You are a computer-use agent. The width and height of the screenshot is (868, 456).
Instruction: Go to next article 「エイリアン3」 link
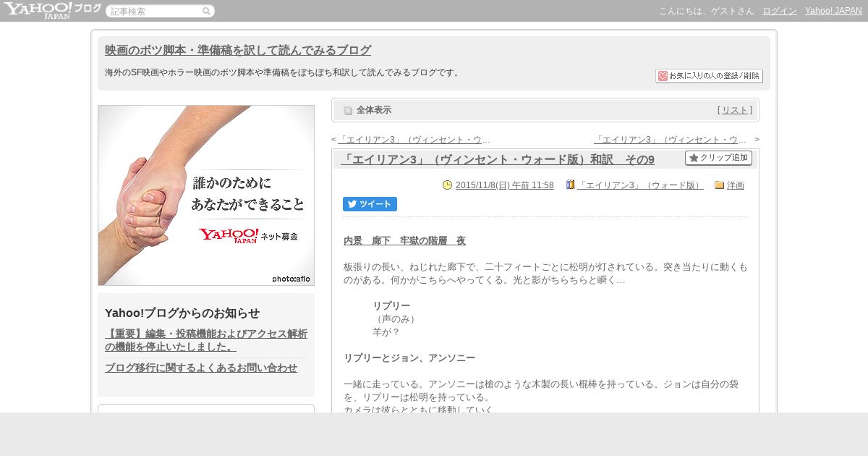point(670,140)
